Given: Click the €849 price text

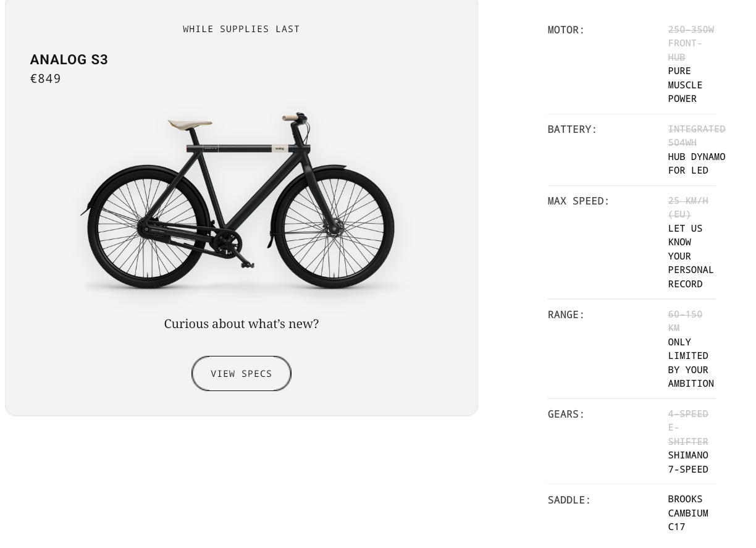Looking at the screenshot, I should pyautogui.click(x=46, y=78).
